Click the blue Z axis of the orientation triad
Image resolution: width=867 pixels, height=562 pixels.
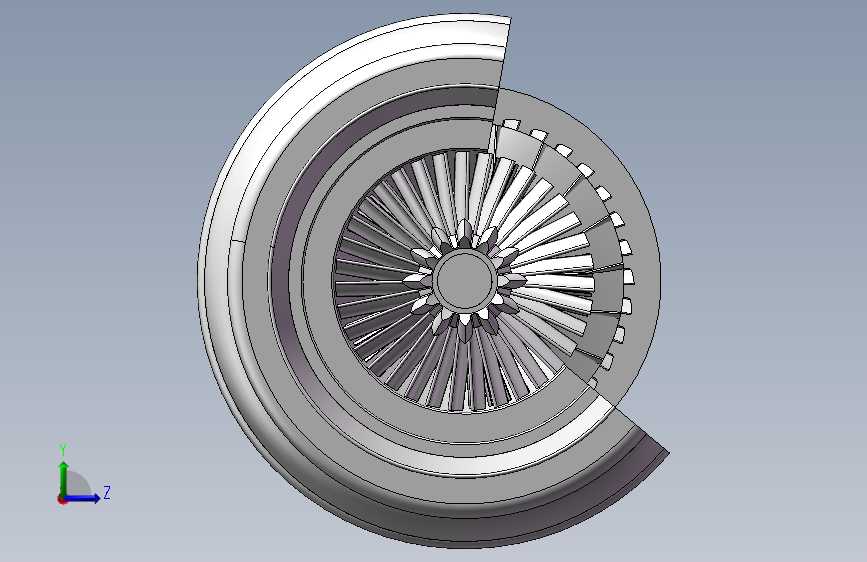83,498
